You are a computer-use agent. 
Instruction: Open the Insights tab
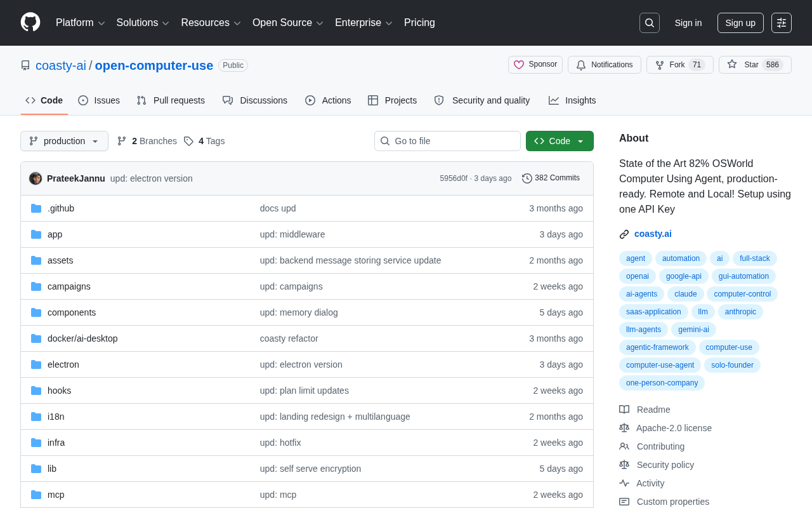click(x=572, y=100)
